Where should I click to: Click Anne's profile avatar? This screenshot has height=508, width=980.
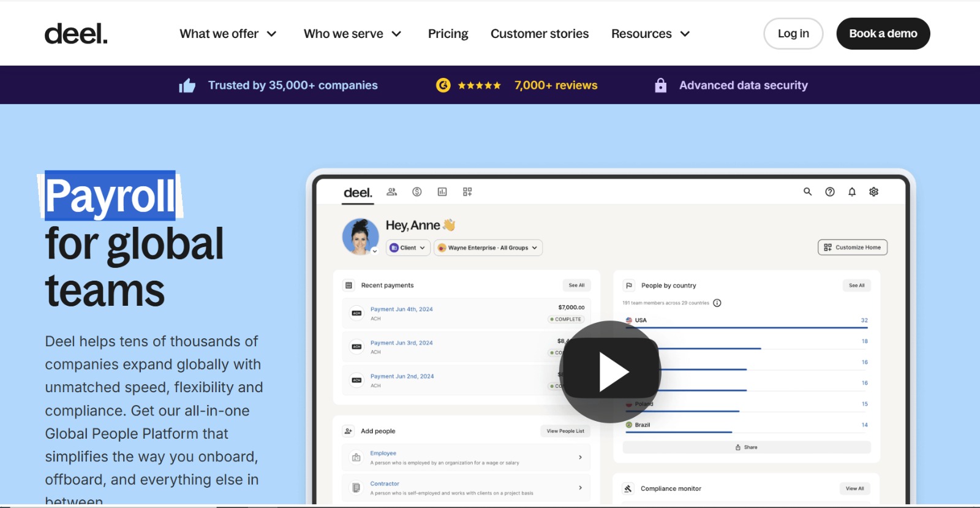[x=360, y=237]
